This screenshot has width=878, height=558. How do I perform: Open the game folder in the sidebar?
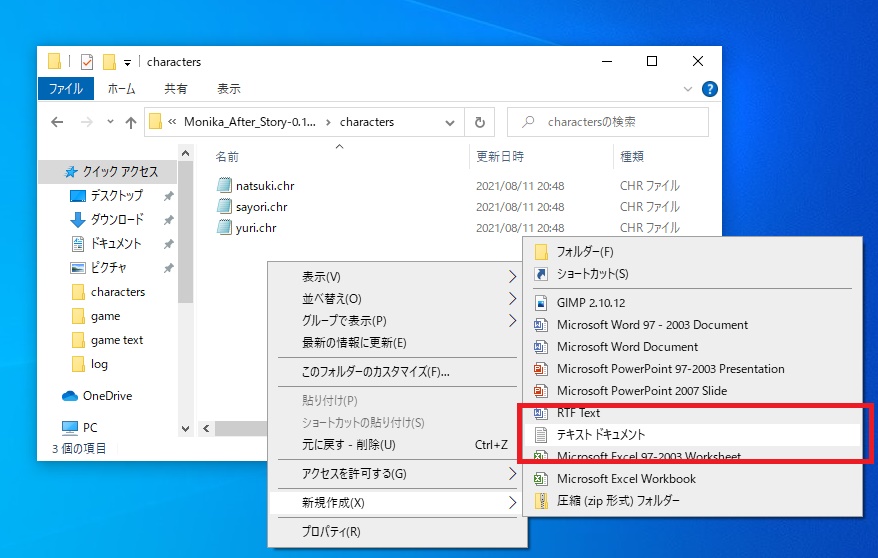tap(105, 316)
